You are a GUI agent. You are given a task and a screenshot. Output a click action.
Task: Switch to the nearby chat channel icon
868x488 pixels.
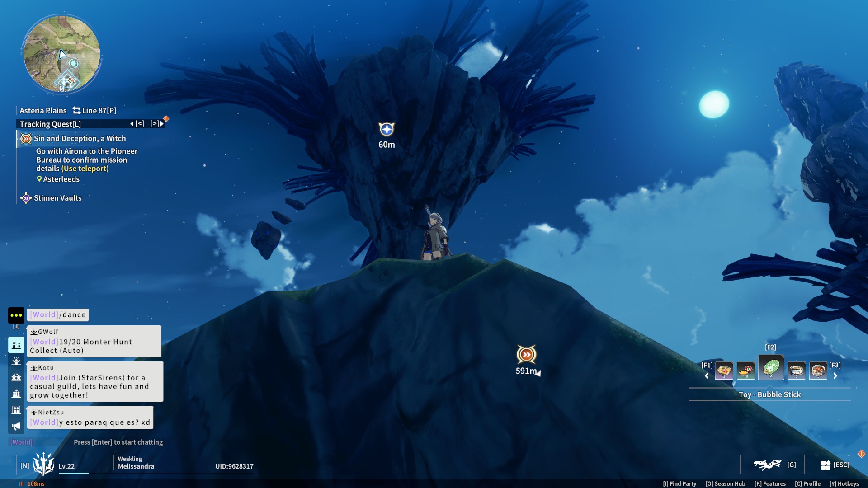point(16,345)
